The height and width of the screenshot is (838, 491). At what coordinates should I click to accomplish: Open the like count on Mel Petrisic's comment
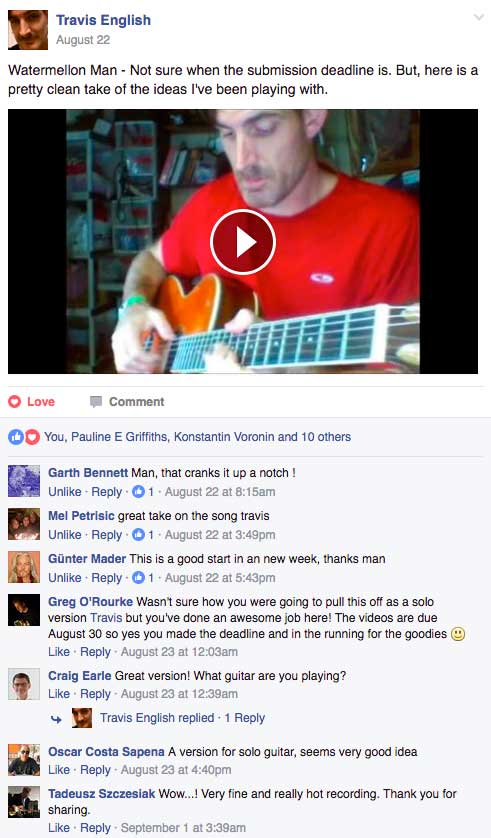tap(143, 534)
